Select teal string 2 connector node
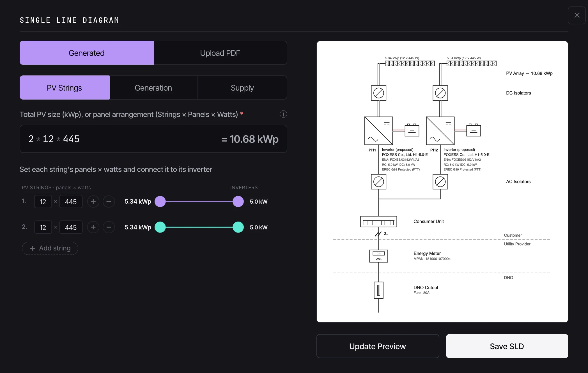This screenshot has height=373, width=588. [x=160, y=227]
